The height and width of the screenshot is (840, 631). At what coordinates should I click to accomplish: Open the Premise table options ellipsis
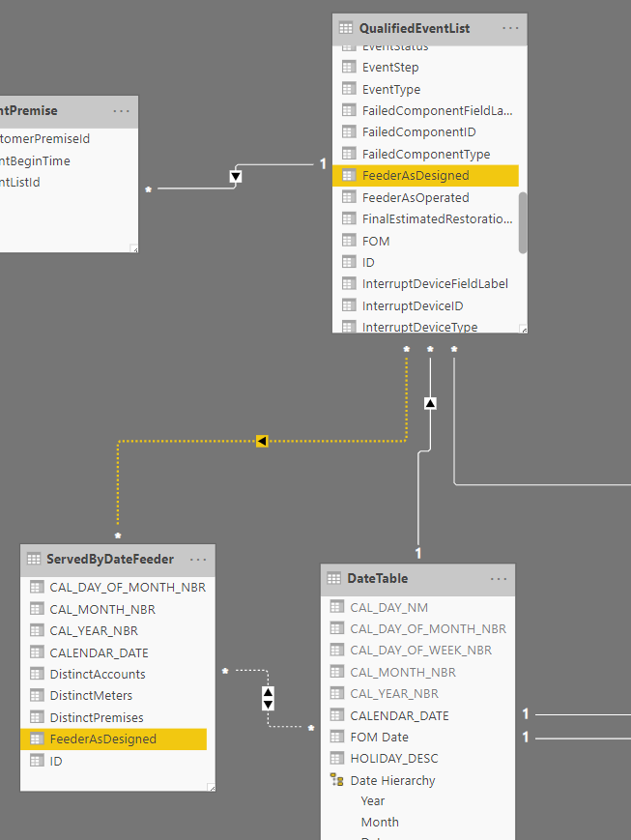(121, 111)
